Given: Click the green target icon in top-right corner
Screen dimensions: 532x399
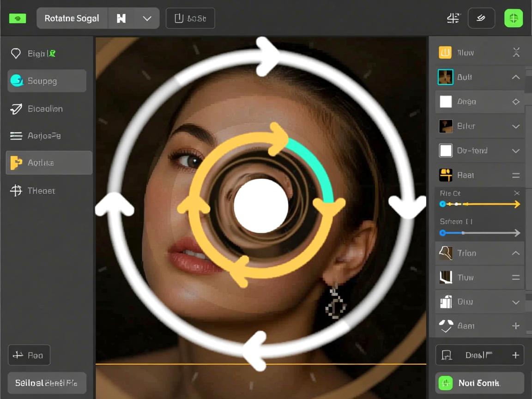Looking at the screenshot, I should pos(513,18).
